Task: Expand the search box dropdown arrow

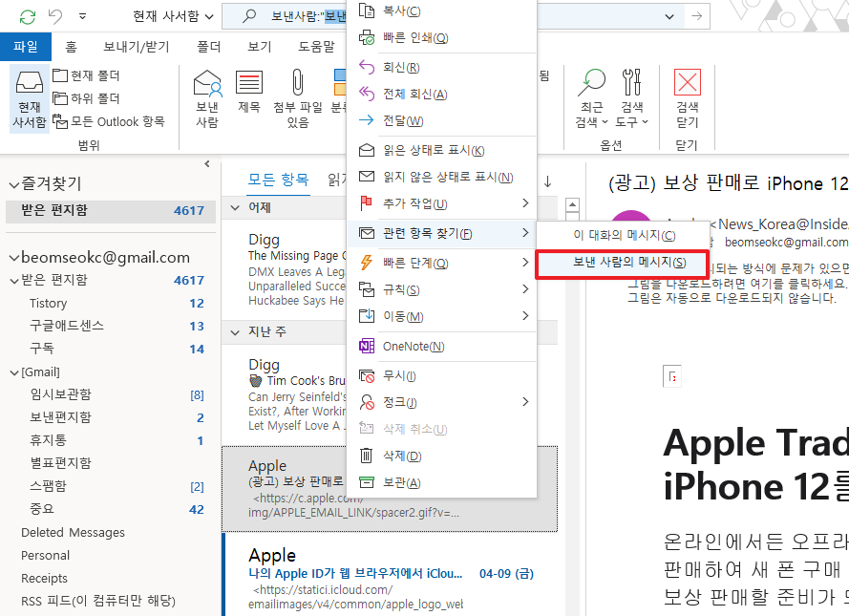Action: point(669,17)
